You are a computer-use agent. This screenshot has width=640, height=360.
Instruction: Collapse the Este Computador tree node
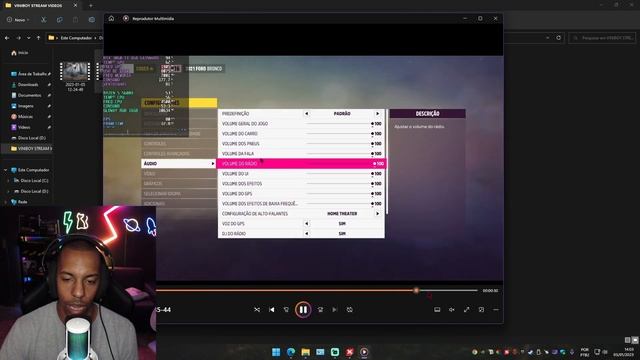click(5, 170)
